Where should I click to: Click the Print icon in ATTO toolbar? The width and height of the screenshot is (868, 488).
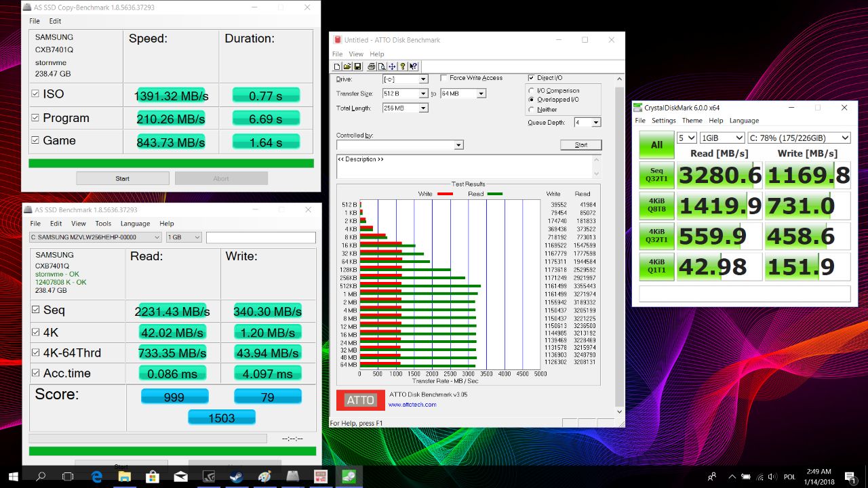pyautogui.click(x=372, y=66)
